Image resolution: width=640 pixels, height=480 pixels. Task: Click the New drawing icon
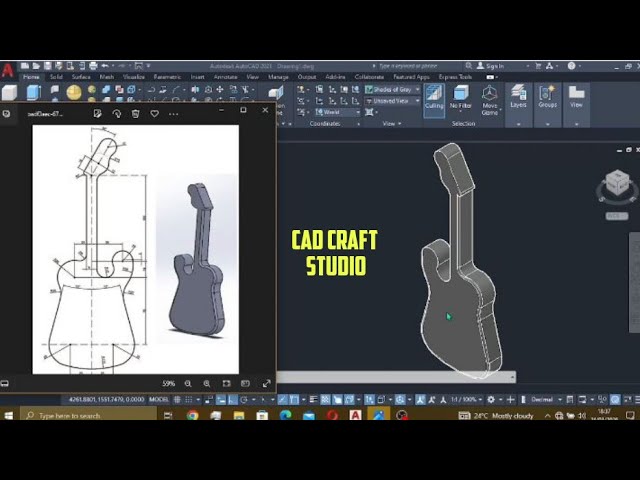point(25,66)
